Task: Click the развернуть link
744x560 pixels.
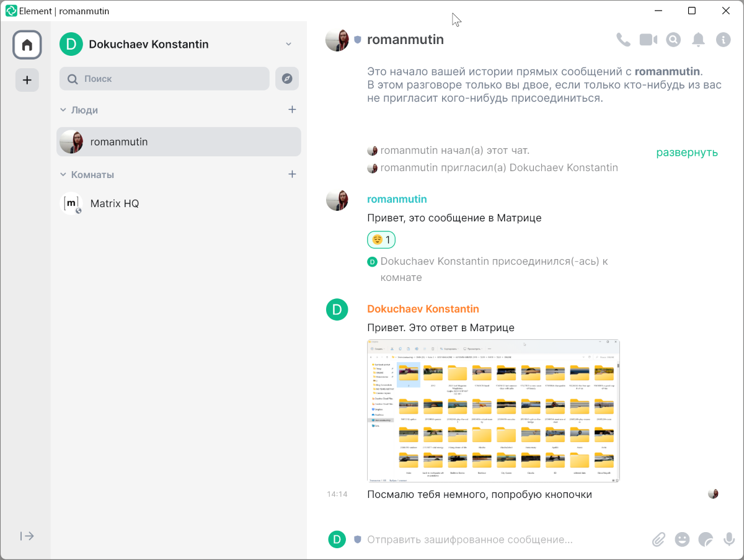Action: pos(687,152)
